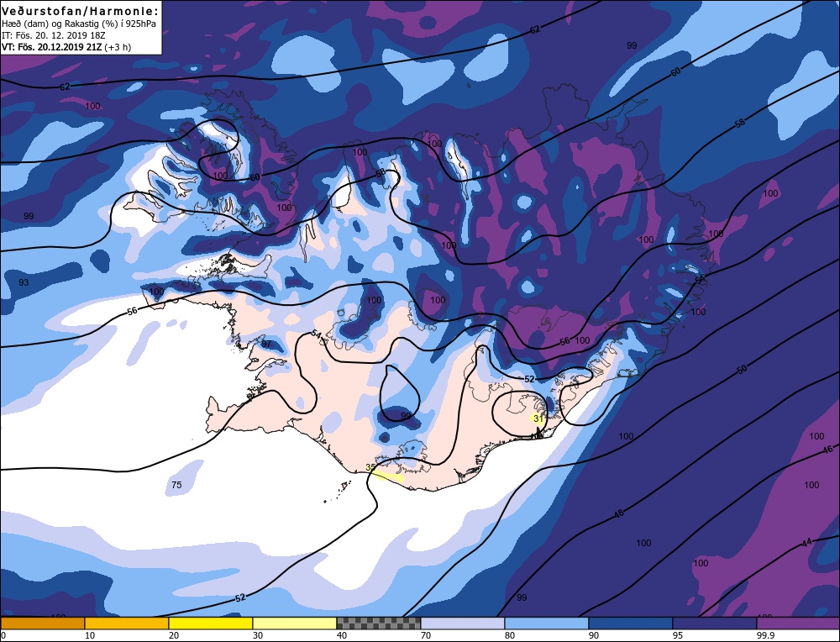Image resolution: width=840 pixels, height=642 pixels.
Task: Click the '20' legend tick label
Action: (x=174, y=635)
